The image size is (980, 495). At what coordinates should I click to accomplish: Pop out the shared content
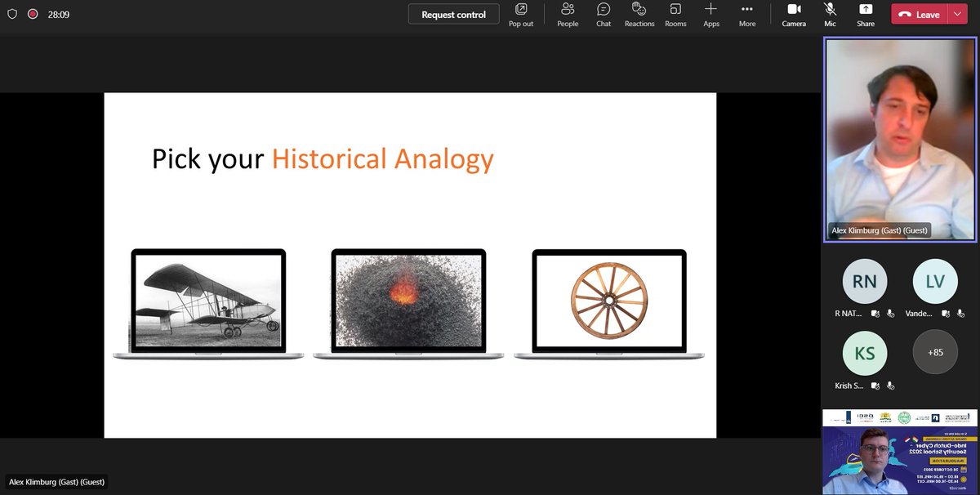521,15
